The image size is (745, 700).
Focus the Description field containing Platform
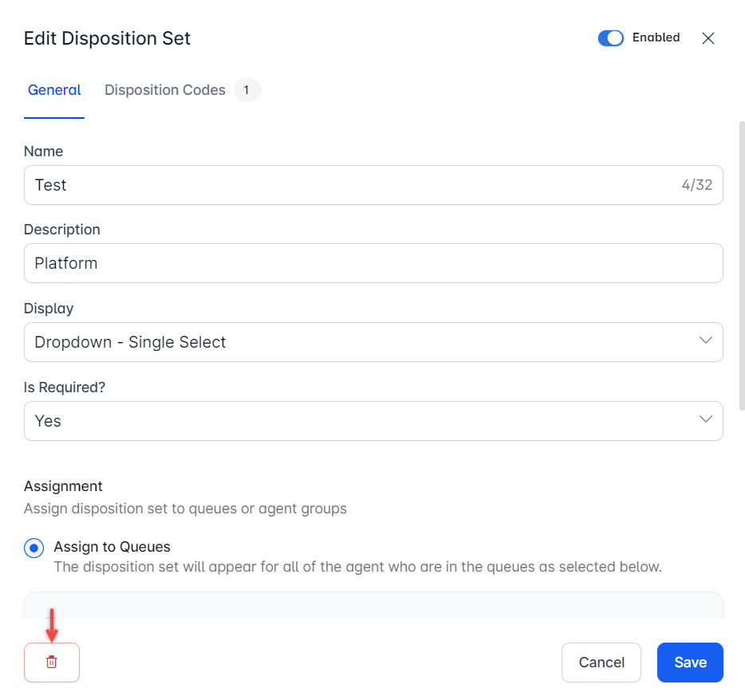[x=373, y=263]
